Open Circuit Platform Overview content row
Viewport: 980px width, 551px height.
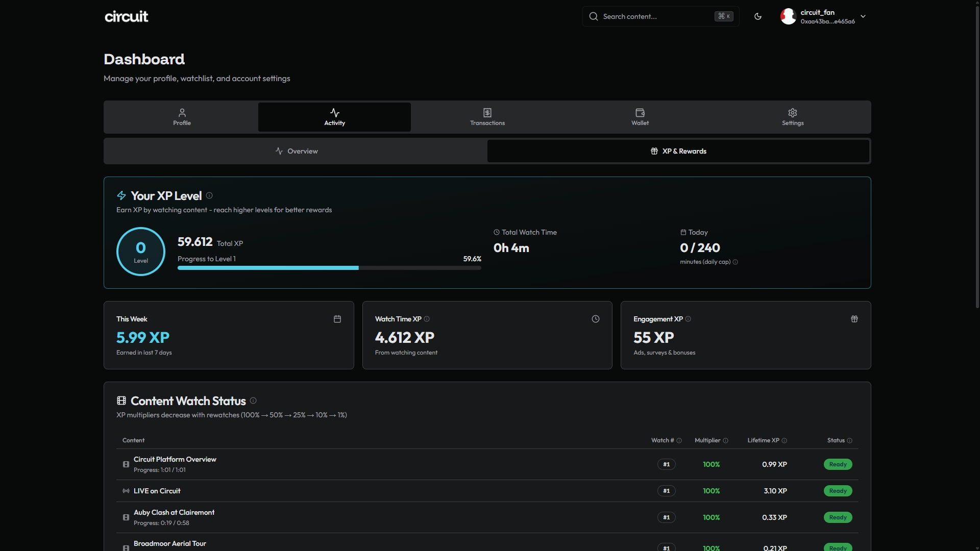[175, 459]
